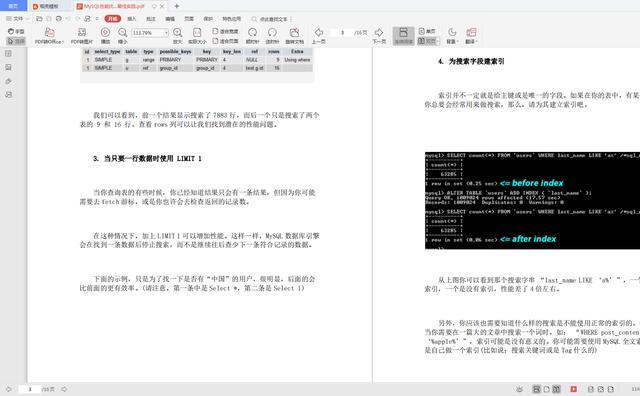The height and width of the screenshot is (396, 640).
Task: Activate the hand (手型) tool
Action: click(16, 31)
